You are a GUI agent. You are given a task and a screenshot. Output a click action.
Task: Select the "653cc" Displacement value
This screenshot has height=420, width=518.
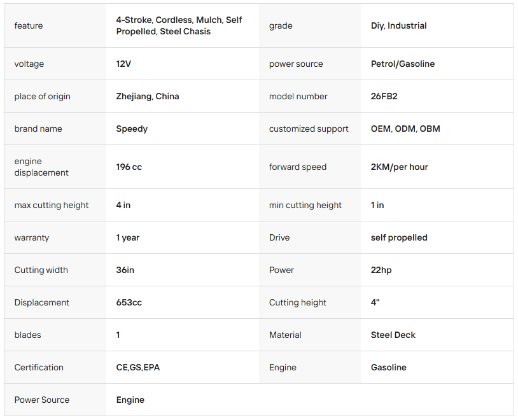[x=129, y=303]
